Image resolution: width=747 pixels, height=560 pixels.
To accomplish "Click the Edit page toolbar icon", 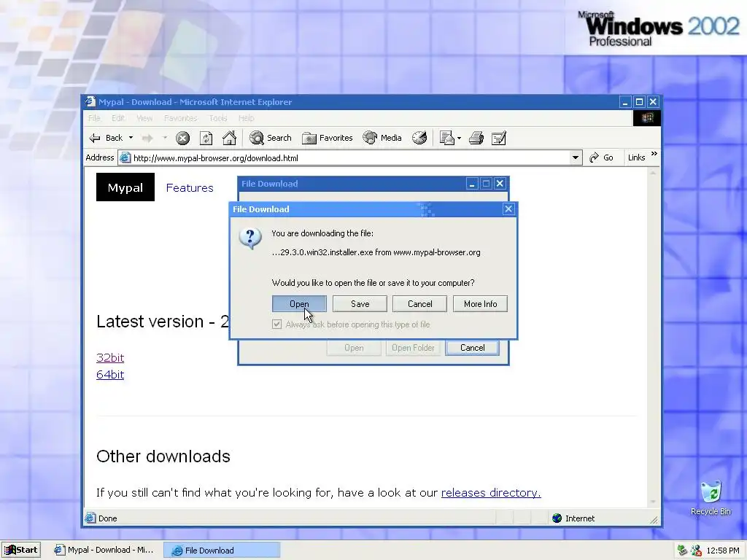I will tap(499, 138).
